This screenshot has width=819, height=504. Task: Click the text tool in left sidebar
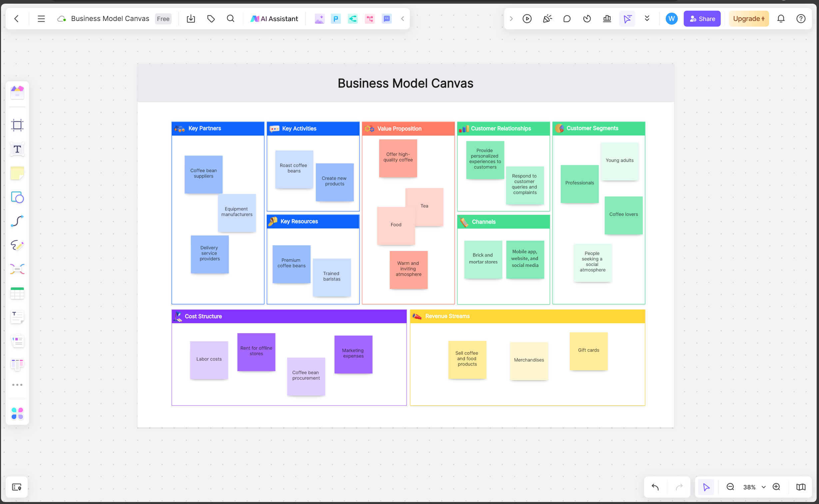pyautogui.click(x=17, y=149)
